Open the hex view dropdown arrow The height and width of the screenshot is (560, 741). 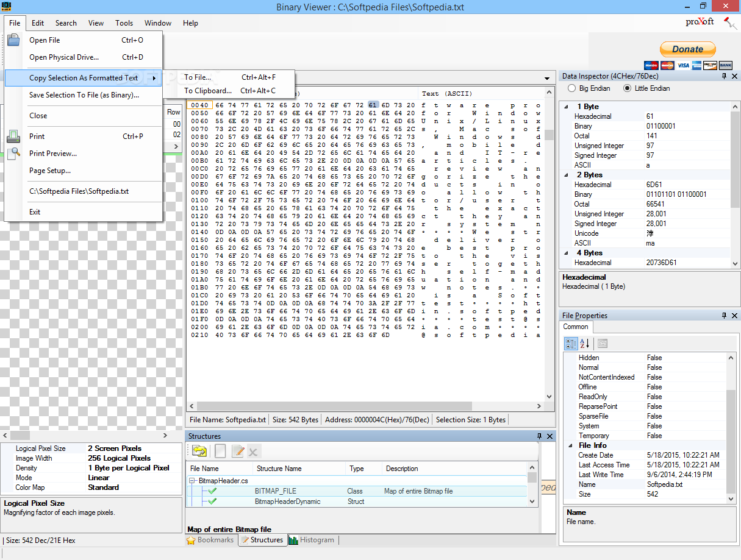tap(547, 78)
